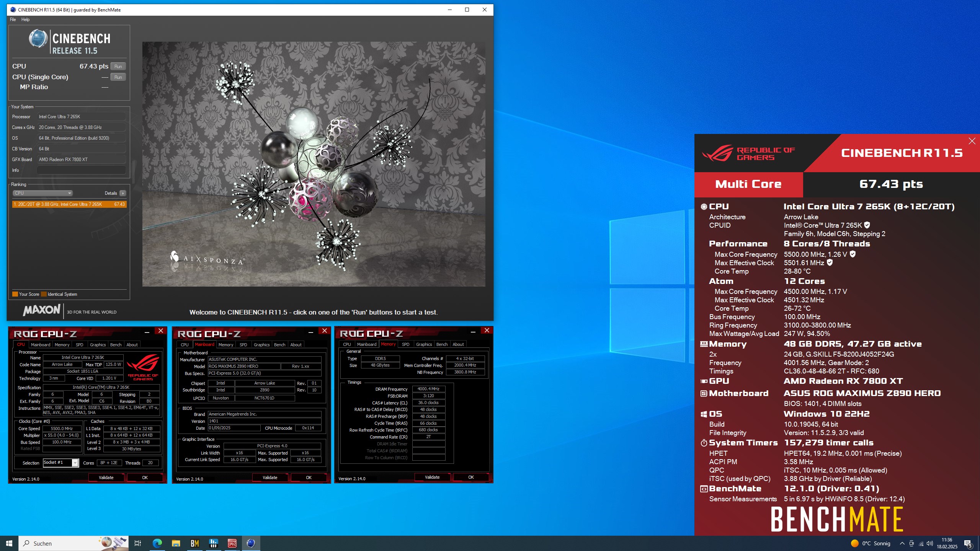The height and width of the screenshot is (551, 980).
Task: Click OK in the Memory CPU-Z window
Action: click(x=471, y=477)
